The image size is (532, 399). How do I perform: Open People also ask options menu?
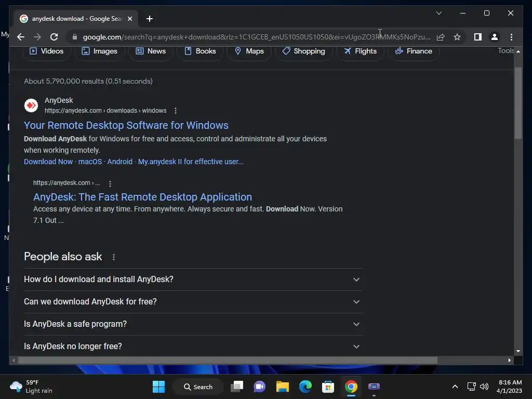pyautogui.click(x=114, y=257)
